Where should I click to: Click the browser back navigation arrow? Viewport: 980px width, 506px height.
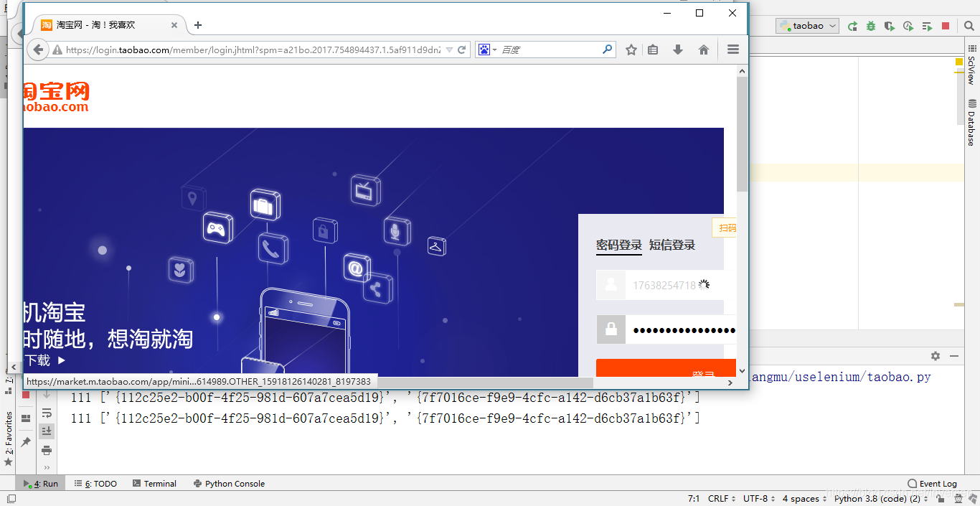coord(37,50)
